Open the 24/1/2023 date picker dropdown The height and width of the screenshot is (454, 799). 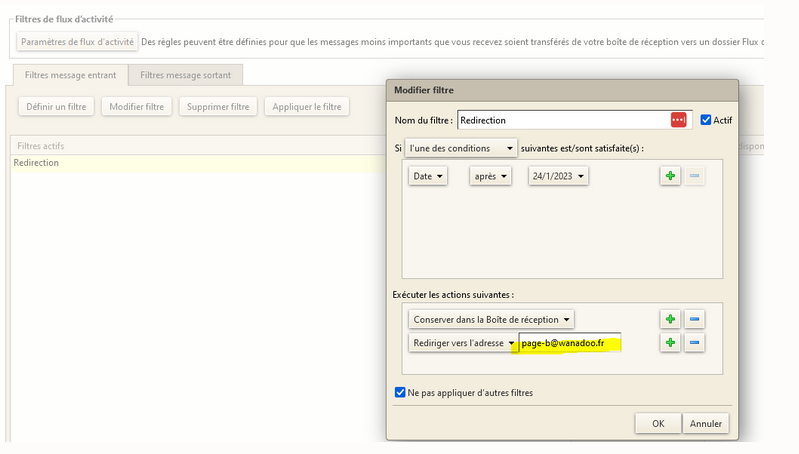click(x=558, y=176)
